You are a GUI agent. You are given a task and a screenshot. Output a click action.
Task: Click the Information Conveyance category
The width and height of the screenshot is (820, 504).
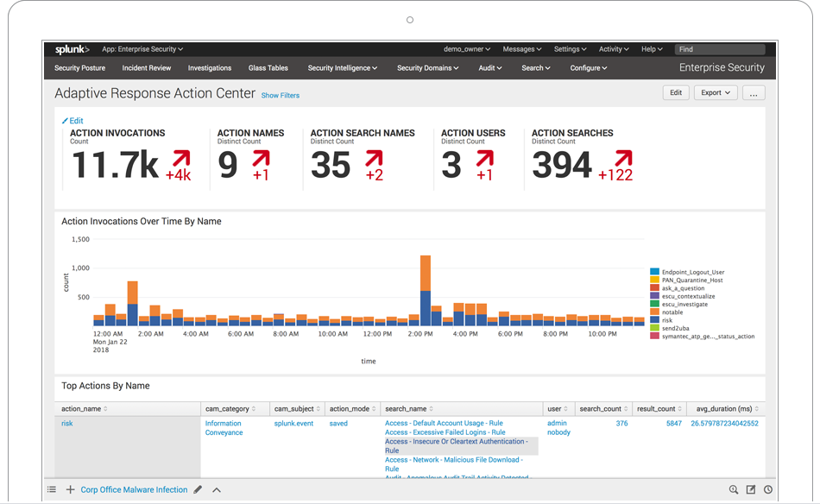click(224, 428)
